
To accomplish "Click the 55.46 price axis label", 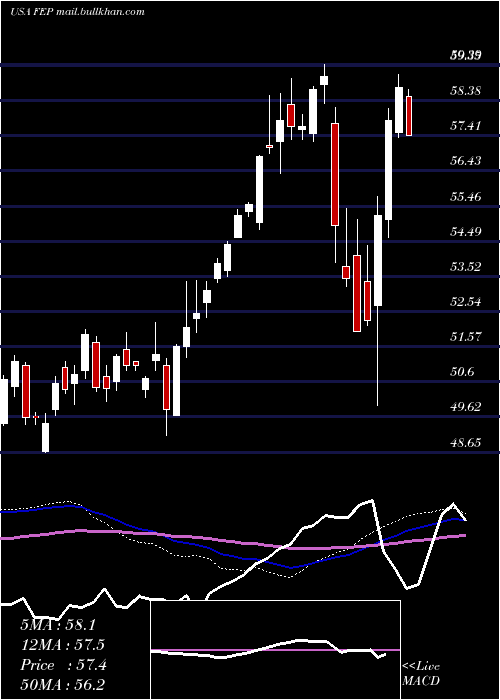I will [465, 196].
